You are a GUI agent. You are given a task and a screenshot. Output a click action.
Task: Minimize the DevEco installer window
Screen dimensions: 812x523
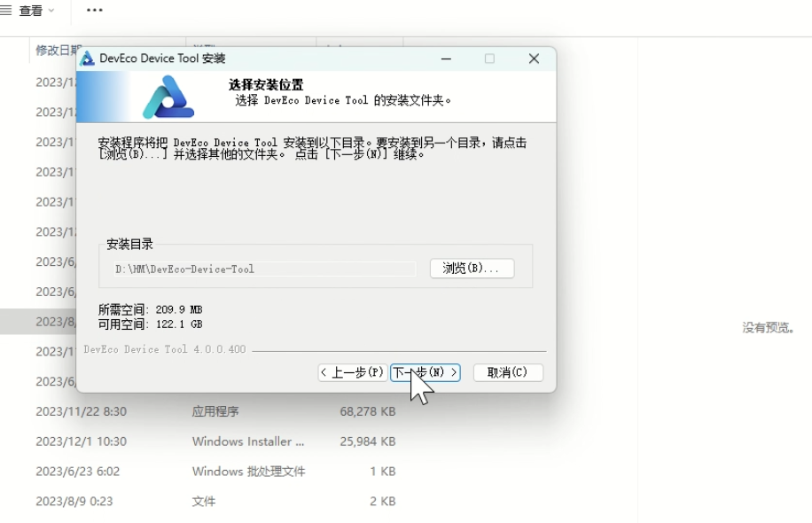(446, 59)
